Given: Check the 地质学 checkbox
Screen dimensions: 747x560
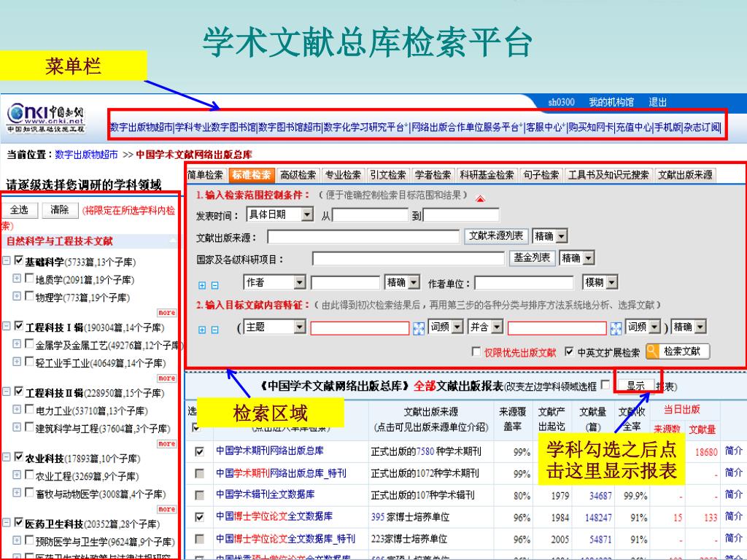Looking at the screenshot, I should [x=29, y=278].
